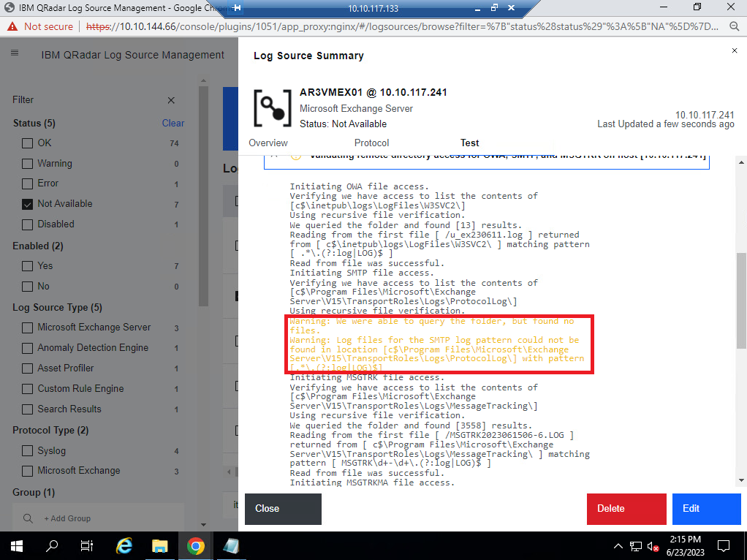The image size is (747, 560).
Task: Check the Yes enabled filter
Action: pyautogui.click(x=28, y=266)
